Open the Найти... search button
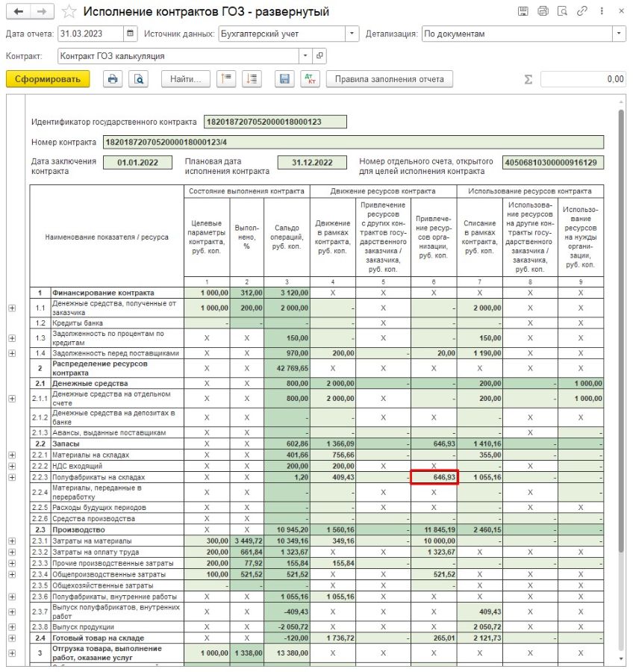The image size is (633, 672). tap(186, 79)
